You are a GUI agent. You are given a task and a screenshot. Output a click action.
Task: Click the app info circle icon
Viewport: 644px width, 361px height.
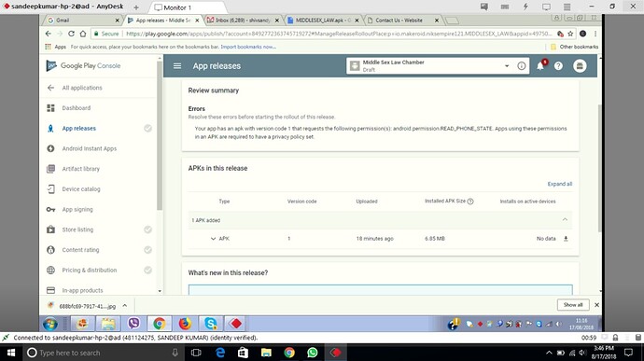tap(521, 65)
